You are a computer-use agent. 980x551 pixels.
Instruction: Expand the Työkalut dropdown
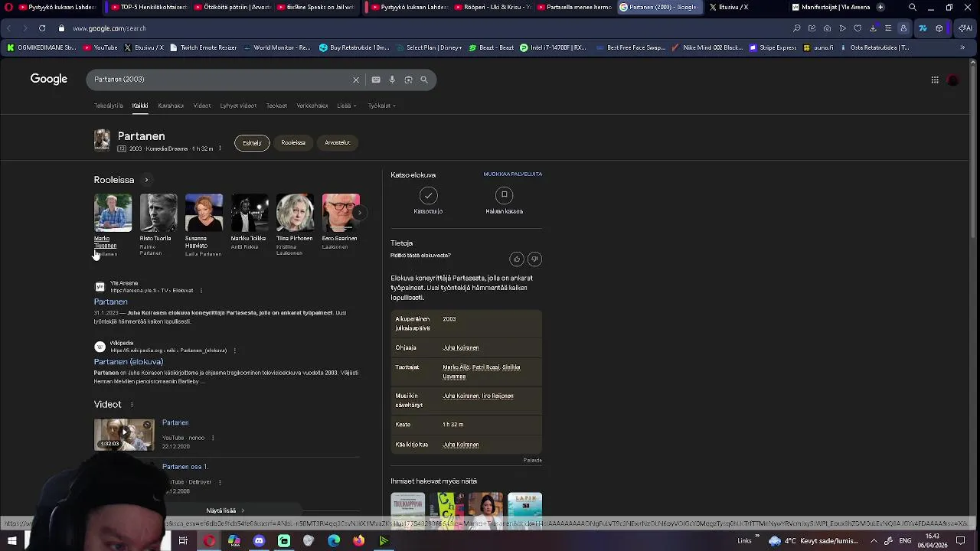coord(381,106)
